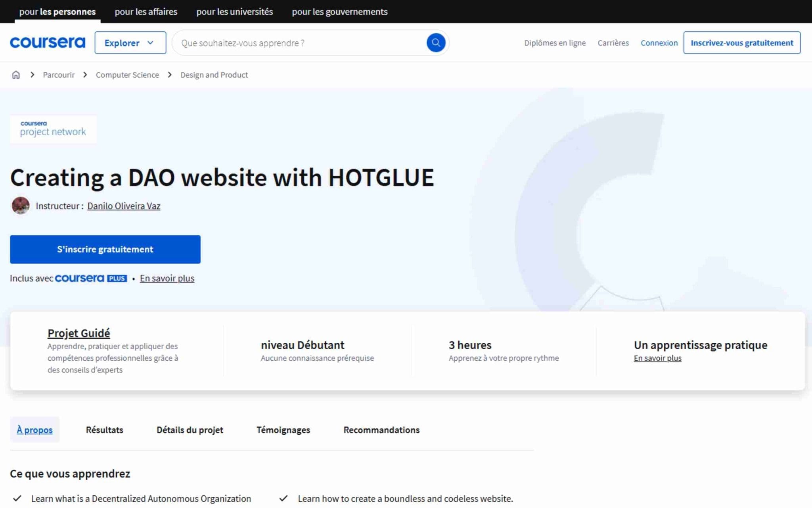
Task: Click the Coursera Plus logo badge
Action: pos(91,278)
